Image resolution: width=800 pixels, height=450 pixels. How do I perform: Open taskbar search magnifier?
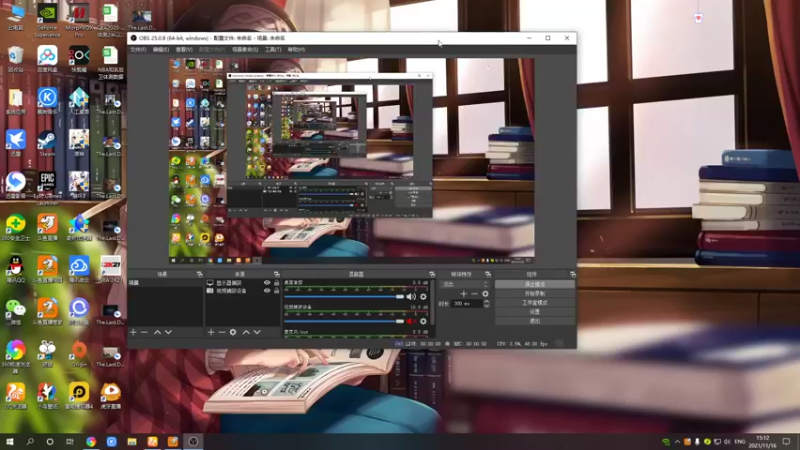point(30,441)
